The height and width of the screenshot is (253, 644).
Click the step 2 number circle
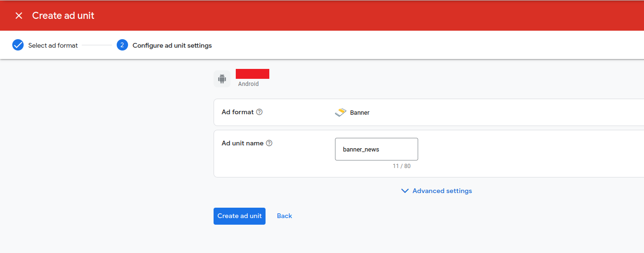pos(122,45)
